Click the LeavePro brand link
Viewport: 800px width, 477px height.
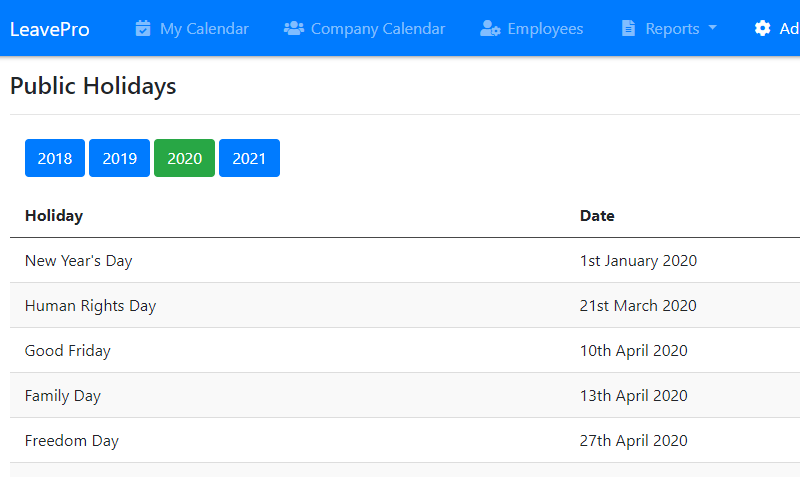[x=50, y=28]
